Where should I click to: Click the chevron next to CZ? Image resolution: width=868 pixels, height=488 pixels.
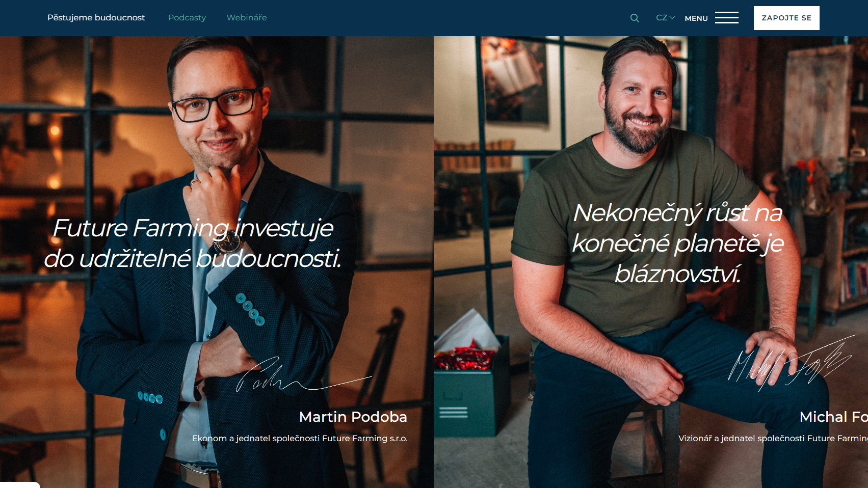coord(672,18)
